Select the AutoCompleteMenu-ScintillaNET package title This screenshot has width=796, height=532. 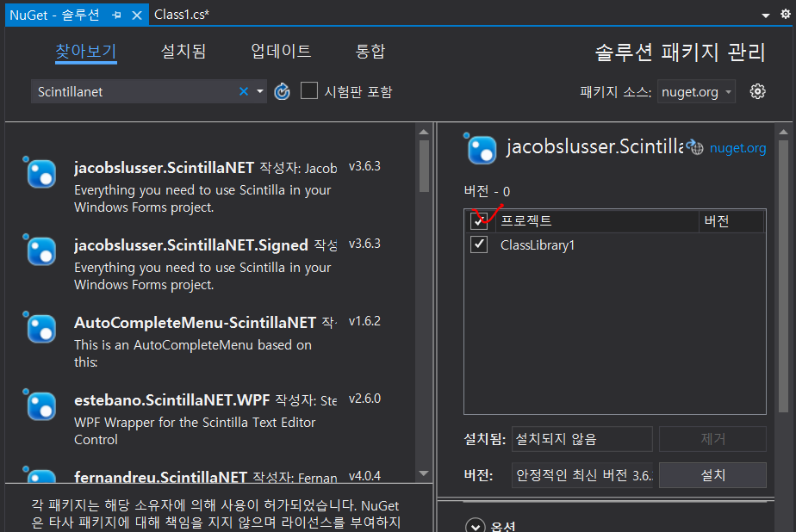coord(195,323)
